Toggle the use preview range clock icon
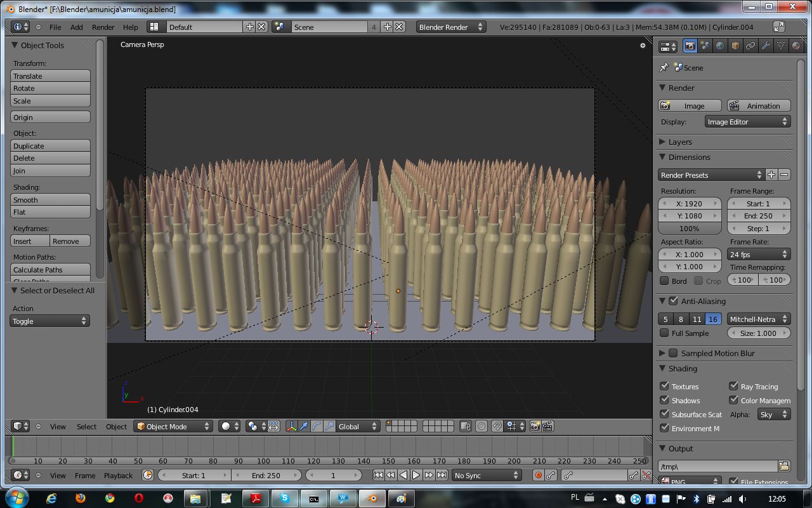The image size is (812, 508). click(x=148, y=475)
